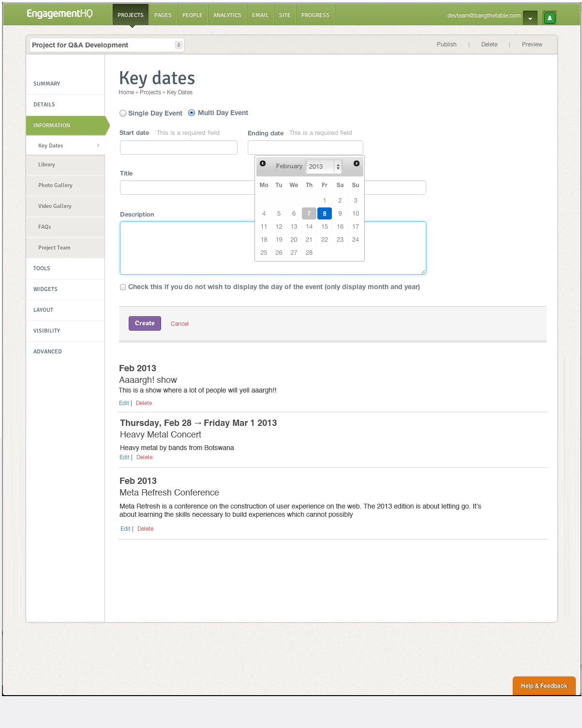This screenshot has height=728, width=582.
Task: Edit the Aaaargh! show event
Action: [124, 403]
